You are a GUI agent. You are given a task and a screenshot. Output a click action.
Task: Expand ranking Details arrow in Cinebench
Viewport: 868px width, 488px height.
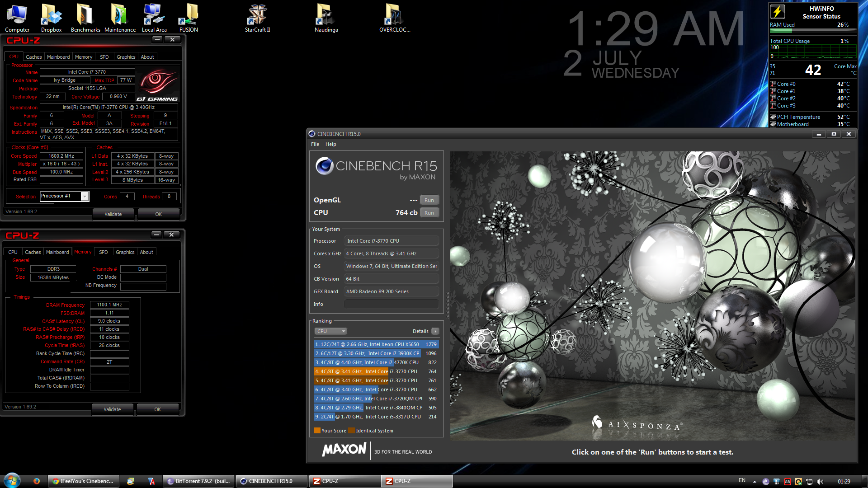point(435,331)
